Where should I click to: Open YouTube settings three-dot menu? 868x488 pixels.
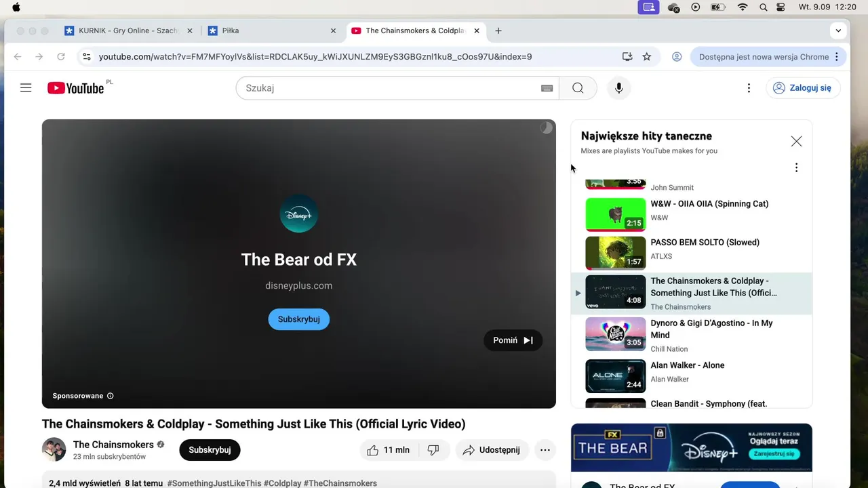tap(749, 88)
